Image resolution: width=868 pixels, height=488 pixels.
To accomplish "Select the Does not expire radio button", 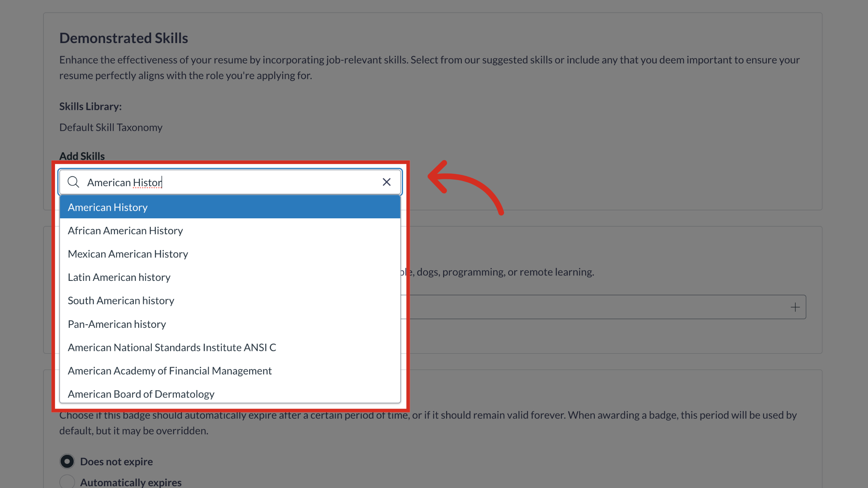I will (67, 461).
